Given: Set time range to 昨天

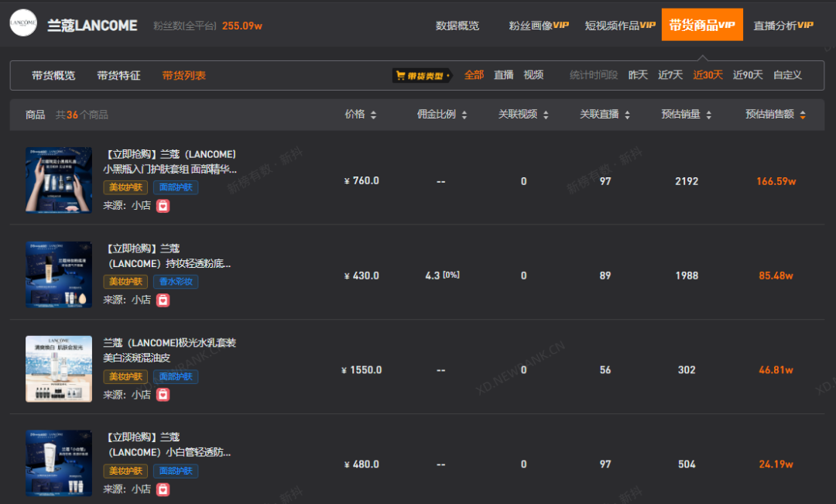Looking at the screenshot, I should coord(638,75).
